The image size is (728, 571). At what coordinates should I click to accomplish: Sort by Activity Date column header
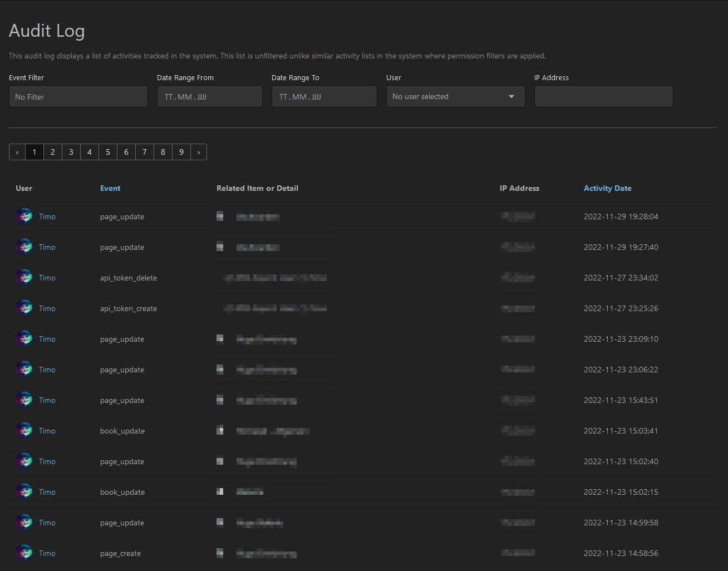click(607, 188)
